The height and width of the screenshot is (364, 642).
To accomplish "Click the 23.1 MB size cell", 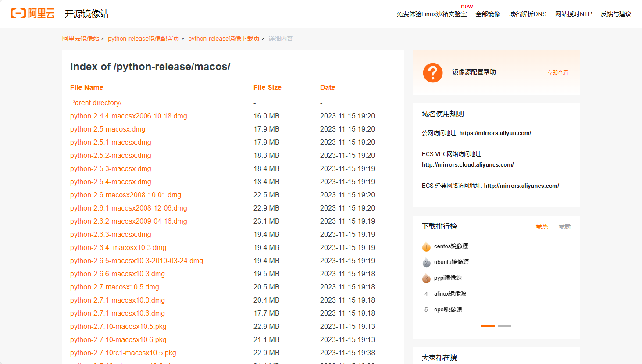I will tap(266, 221).
